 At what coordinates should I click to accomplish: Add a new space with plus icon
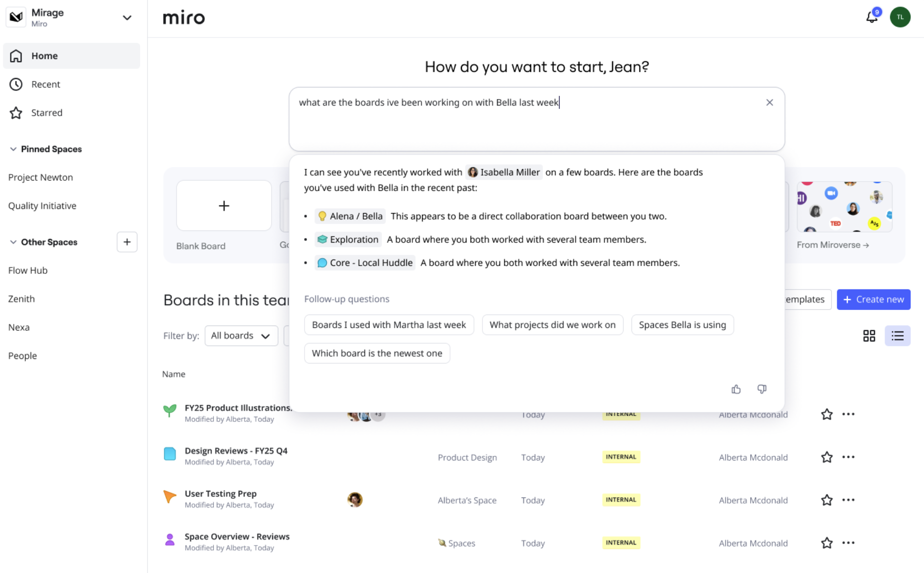[x=127, y=242]
